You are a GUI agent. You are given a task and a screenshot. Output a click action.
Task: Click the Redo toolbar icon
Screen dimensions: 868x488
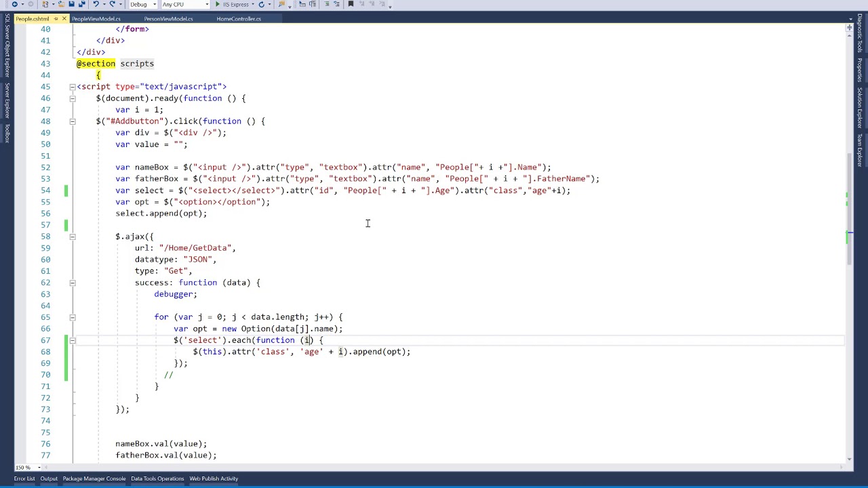click(x=112, y=4)
